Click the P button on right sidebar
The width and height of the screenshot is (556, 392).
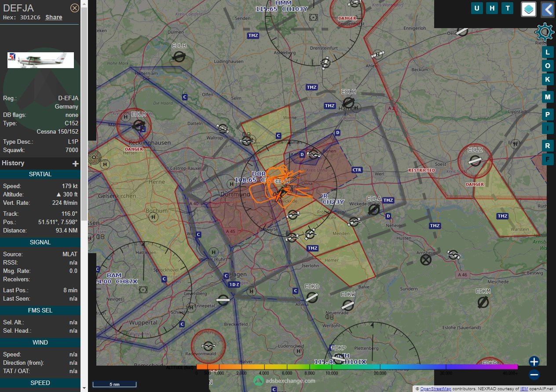[547, 115]
